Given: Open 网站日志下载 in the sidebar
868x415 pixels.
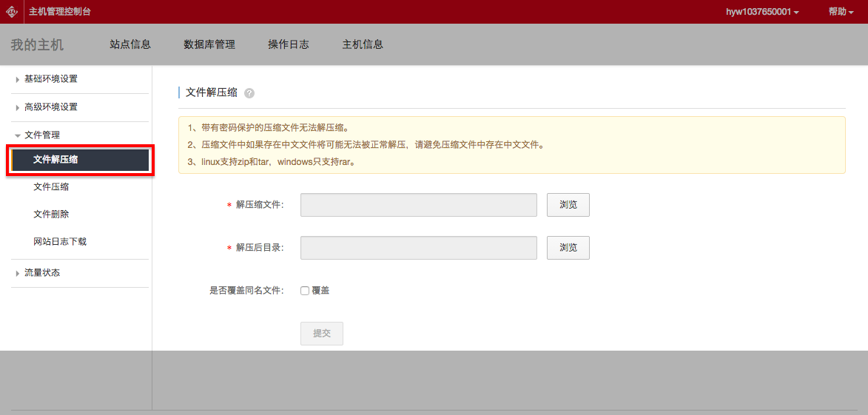Looking at the screenshot, I should pos(60,242).
